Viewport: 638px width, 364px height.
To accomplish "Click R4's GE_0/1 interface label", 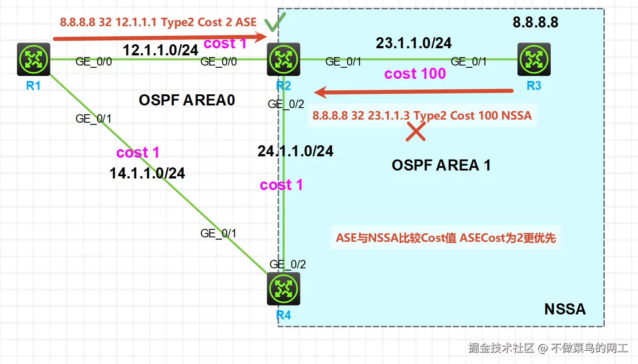I will point(218,233).
